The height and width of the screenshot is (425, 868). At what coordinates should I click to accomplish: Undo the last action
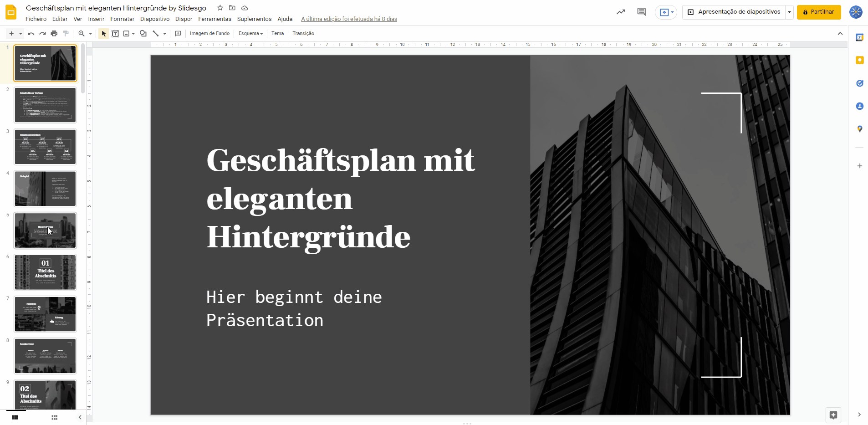pyautogui.click(x=31, y=33)
